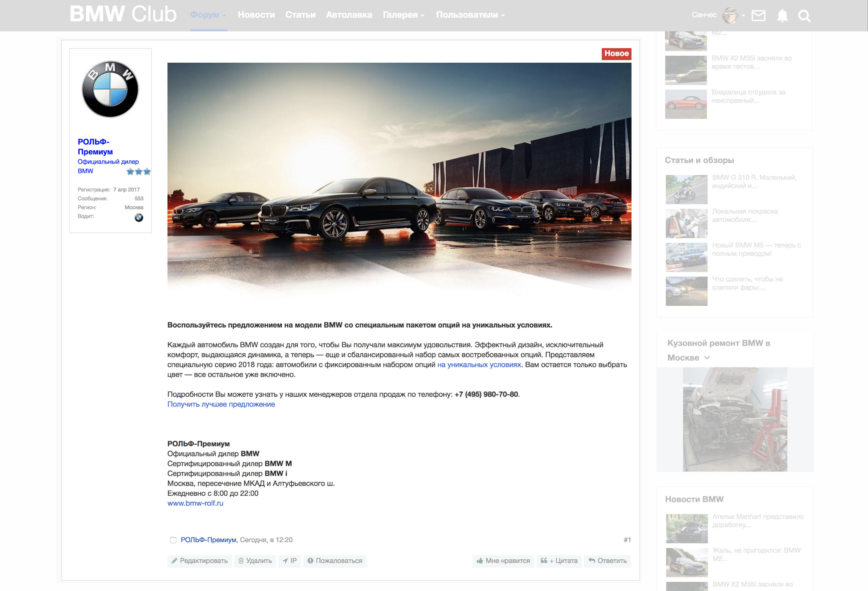Image resolution: width=868 pixels, height=591 pixels.
Task: Open the Локальная покраска article thumbnail
Action: pos(686,223)
